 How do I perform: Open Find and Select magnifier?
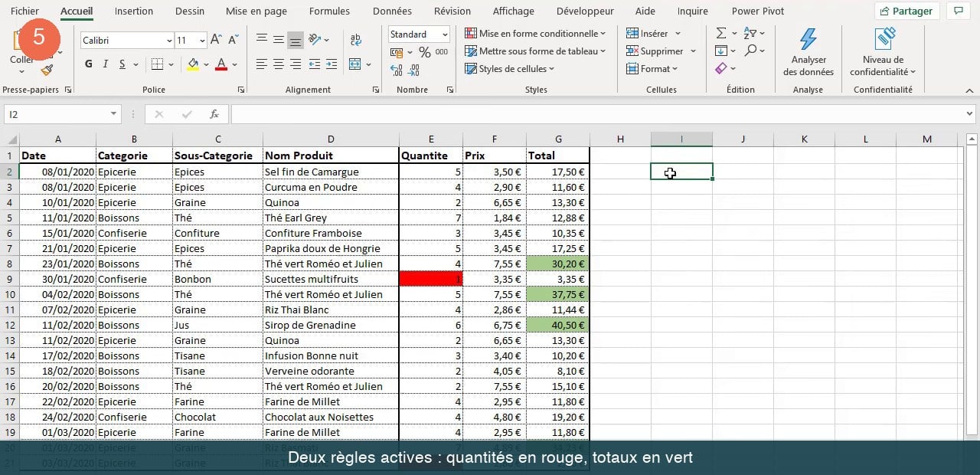(750, 51)
